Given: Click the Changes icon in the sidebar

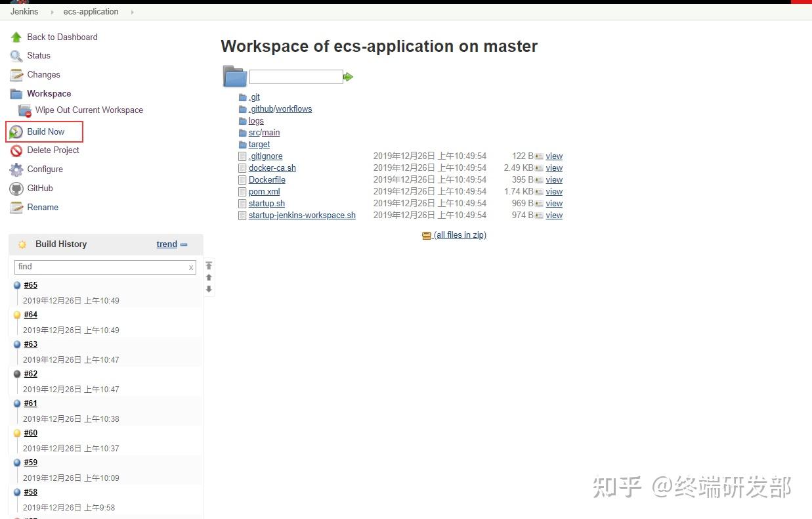Looking at the screenshot, I should click(16, 74).
